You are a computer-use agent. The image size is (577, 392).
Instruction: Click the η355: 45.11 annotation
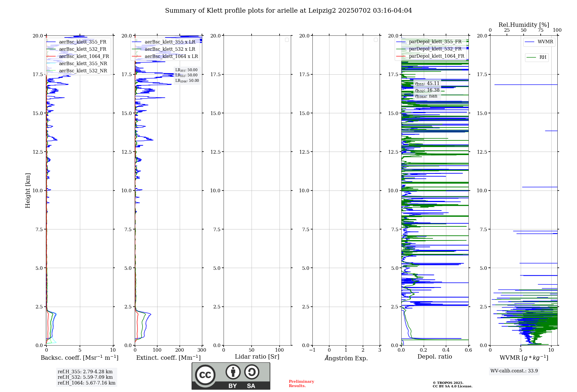(427, 84)
